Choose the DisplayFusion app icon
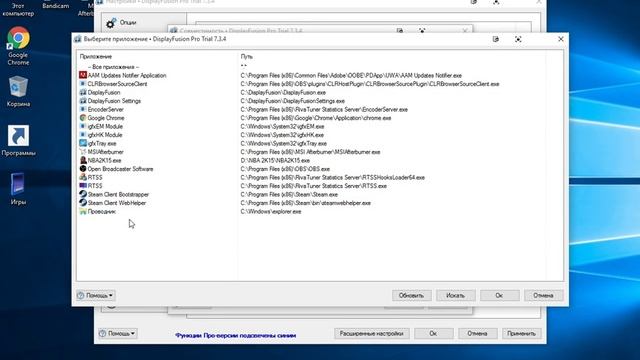 (83, 93)
